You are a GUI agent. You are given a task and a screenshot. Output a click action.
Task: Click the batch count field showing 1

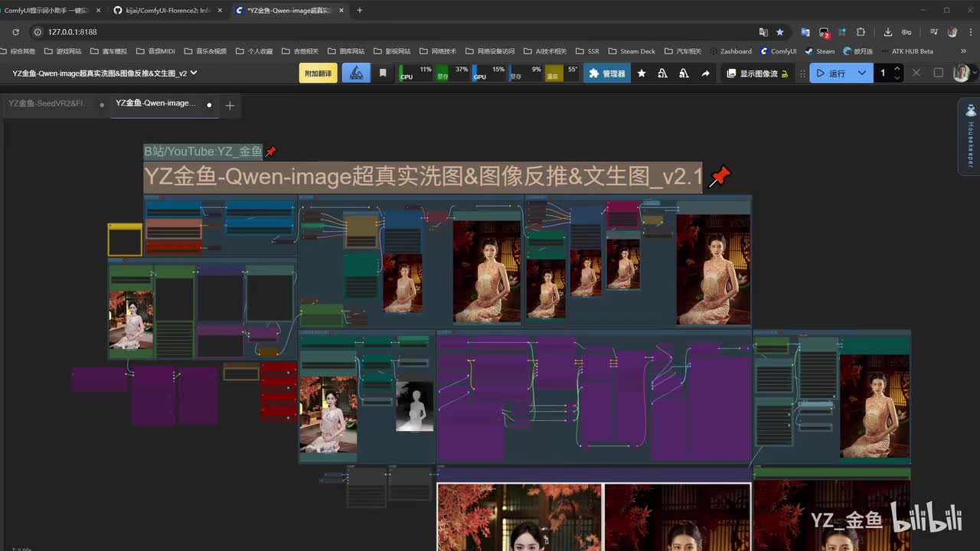[883, 73]
